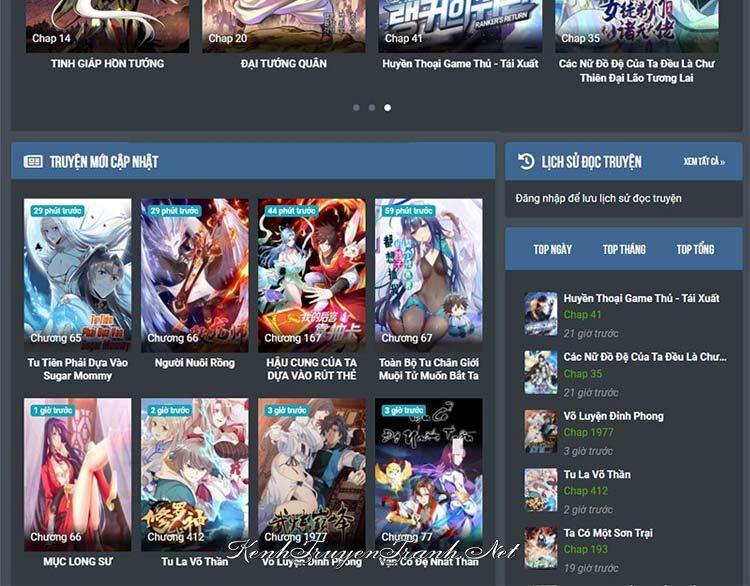Open green Chap 1977 ranking link
750x586 pixels.
click(x=588, y=432)
